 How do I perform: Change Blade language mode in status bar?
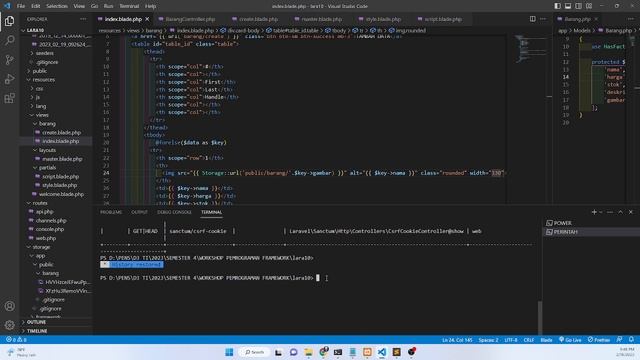point(546,340)
